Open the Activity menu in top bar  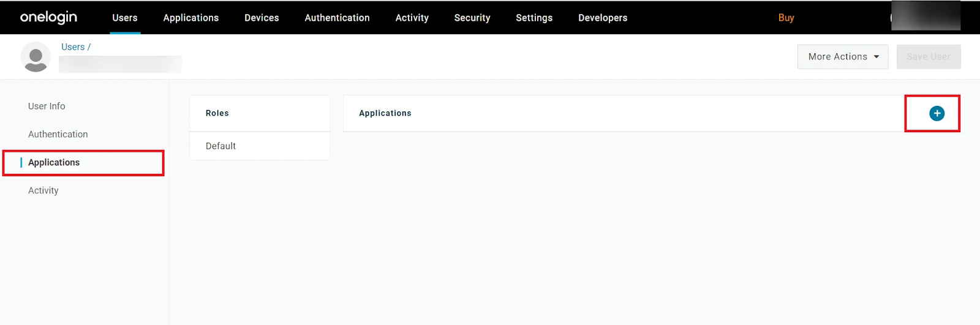(412, 18)
